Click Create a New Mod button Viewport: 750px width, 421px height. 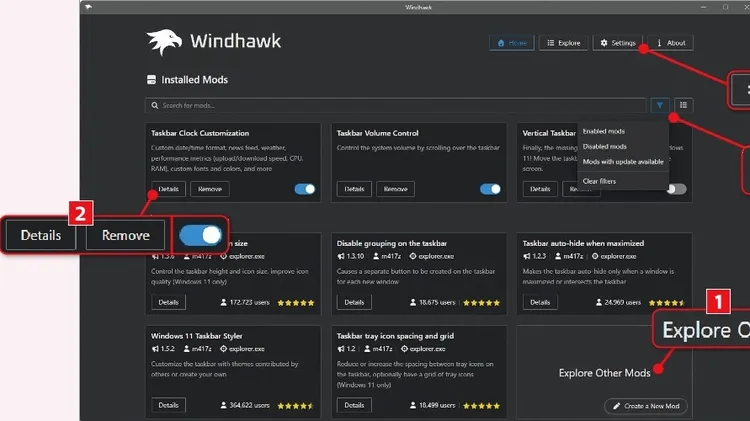tap(646, 405)
